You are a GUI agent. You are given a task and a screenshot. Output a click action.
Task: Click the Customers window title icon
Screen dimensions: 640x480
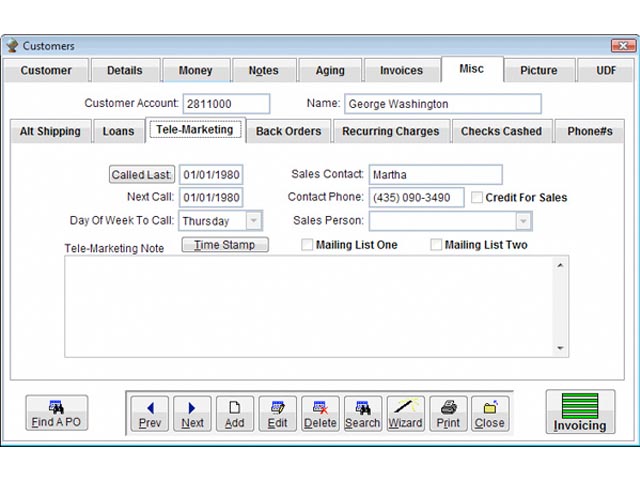pyautogui.click(x=12, y=45)
